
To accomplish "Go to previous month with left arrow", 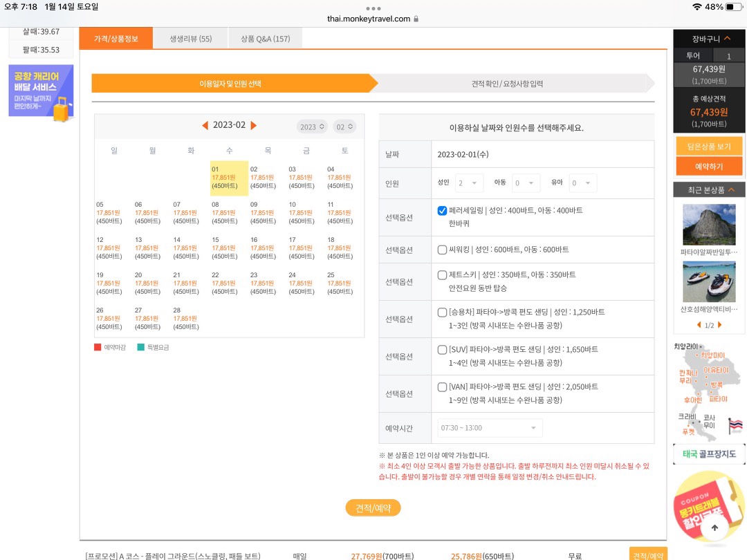I will 205,125.
